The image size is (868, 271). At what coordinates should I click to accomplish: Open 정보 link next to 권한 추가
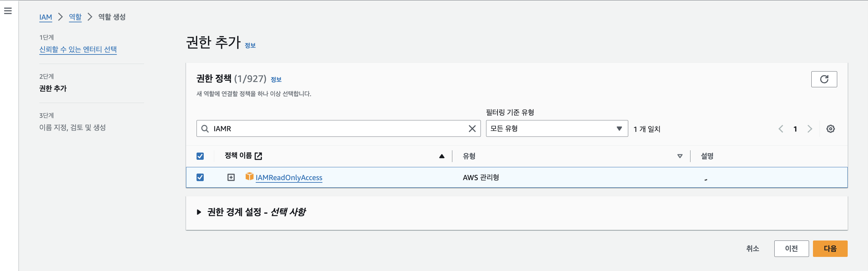pos(250,45)
